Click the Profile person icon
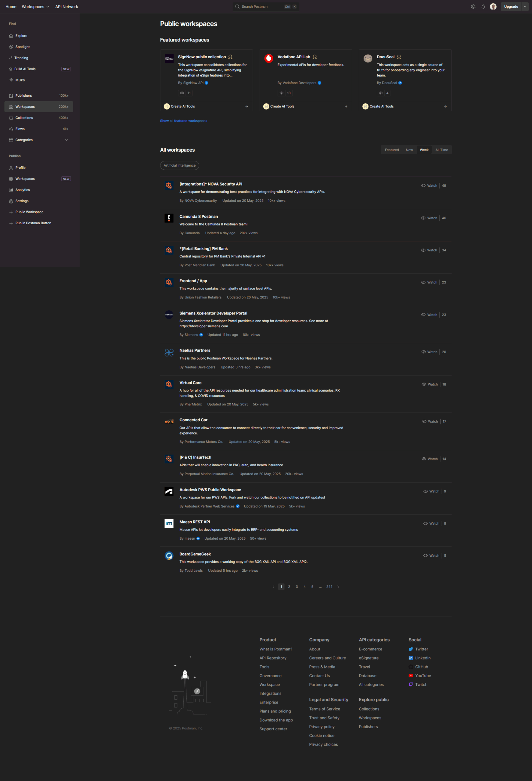Viewport: 532px width, 781px height. click(x=11, y=168)
